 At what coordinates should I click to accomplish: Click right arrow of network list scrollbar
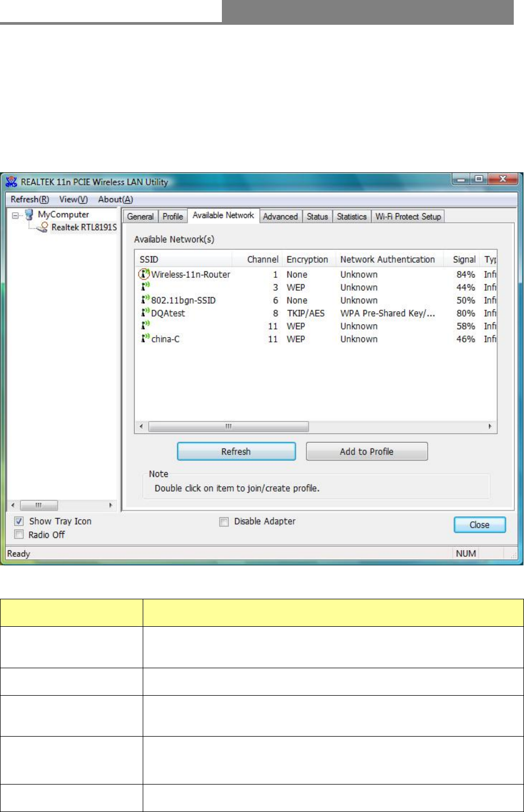pos(490,426)
